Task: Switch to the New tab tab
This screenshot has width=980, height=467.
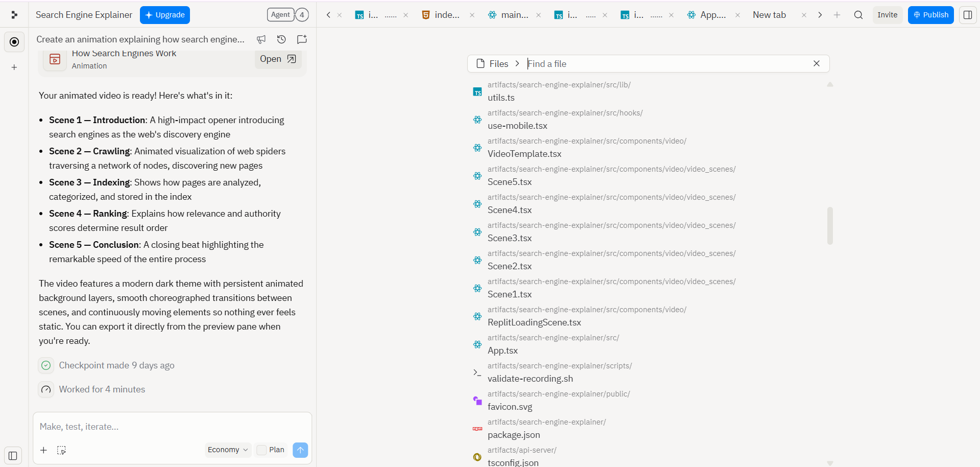Action: pos(769,15)
